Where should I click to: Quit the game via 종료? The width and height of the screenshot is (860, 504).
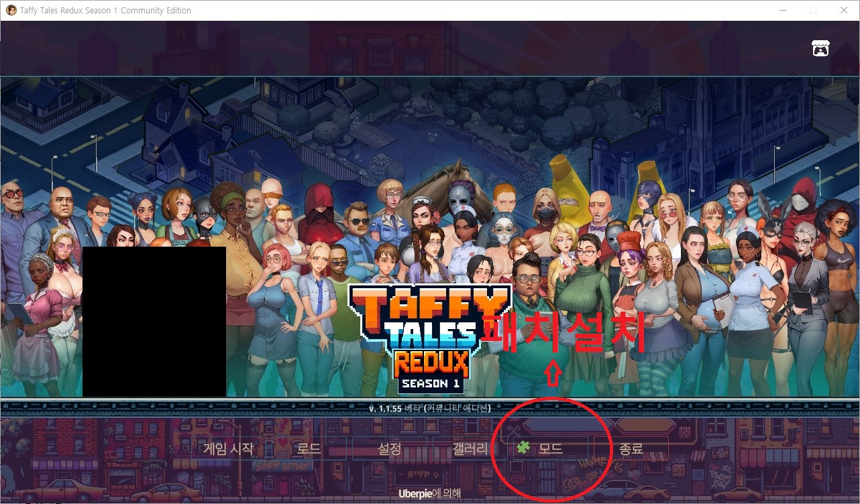coord(631,448)
